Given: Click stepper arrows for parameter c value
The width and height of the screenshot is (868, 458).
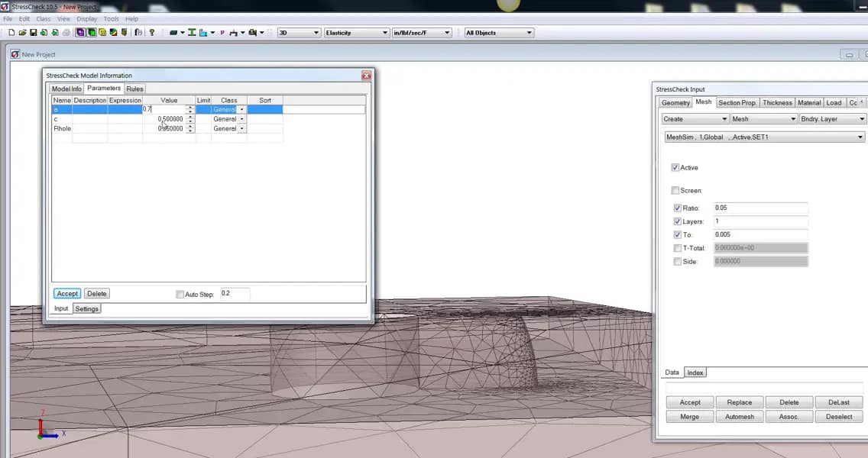Looking at the screenshot, I should point(190,119).
